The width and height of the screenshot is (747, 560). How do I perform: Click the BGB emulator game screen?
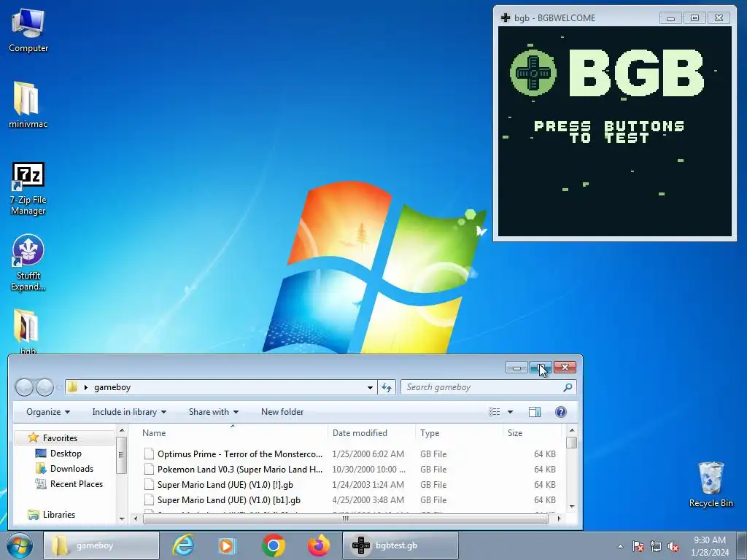coord(614,131)
